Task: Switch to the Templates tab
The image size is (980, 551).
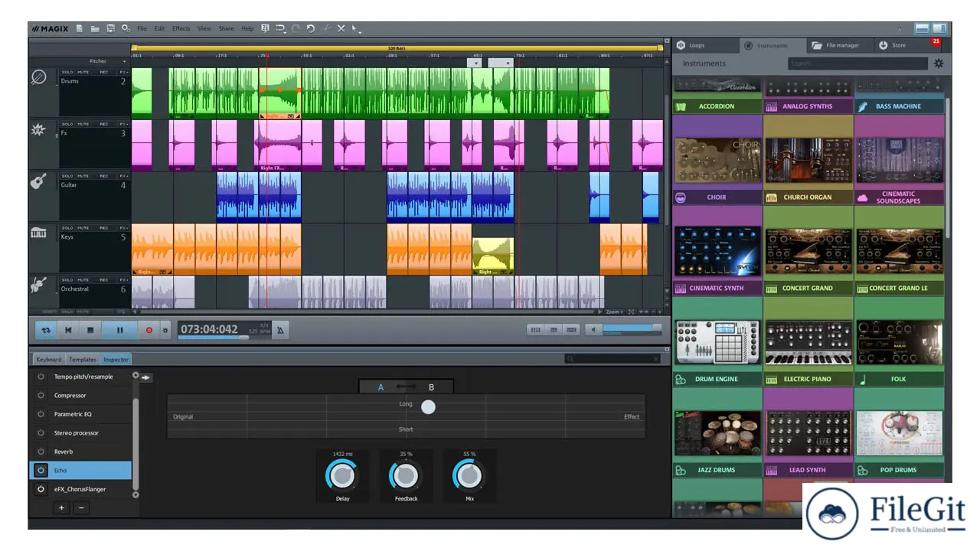Action: (x=83, y=359)
